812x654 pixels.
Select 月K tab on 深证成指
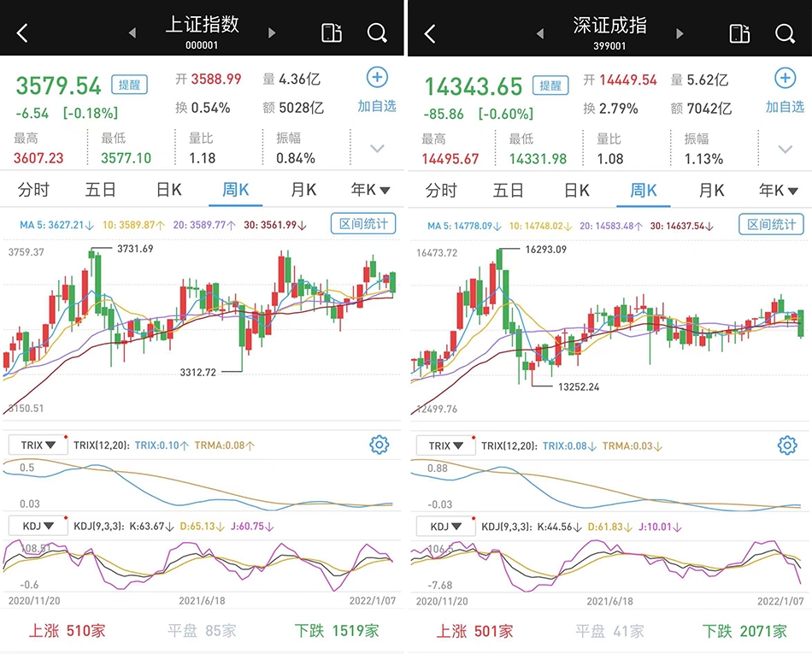pos(711,190)
